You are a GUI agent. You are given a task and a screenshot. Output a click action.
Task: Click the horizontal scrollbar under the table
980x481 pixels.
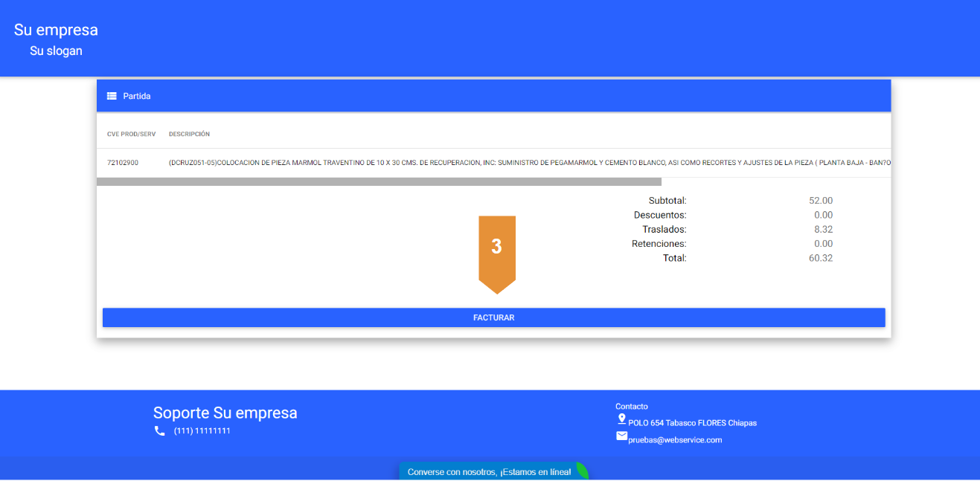(x=379, y=181)
